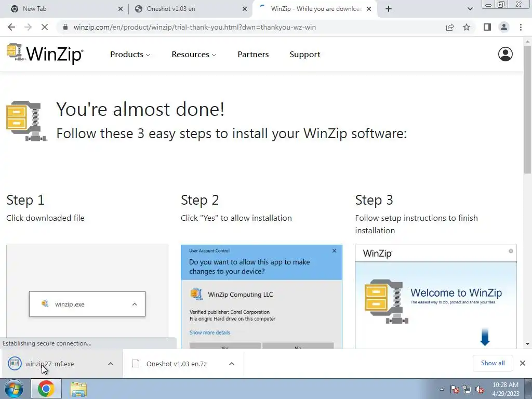Click the Step 2 User Account Control image

[x=261, y=296]
